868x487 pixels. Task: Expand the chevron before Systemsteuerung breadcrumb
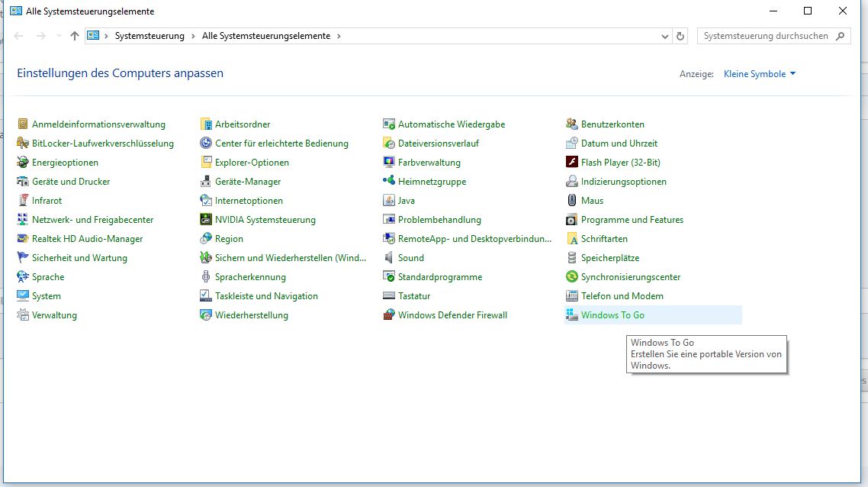106,36
